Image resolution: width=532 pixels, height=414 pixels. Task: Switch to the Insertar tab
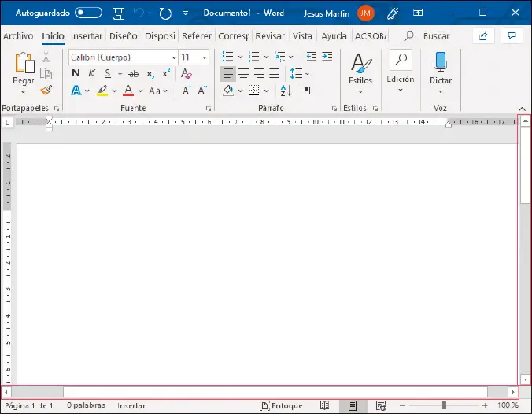click(x=86, y=36)
